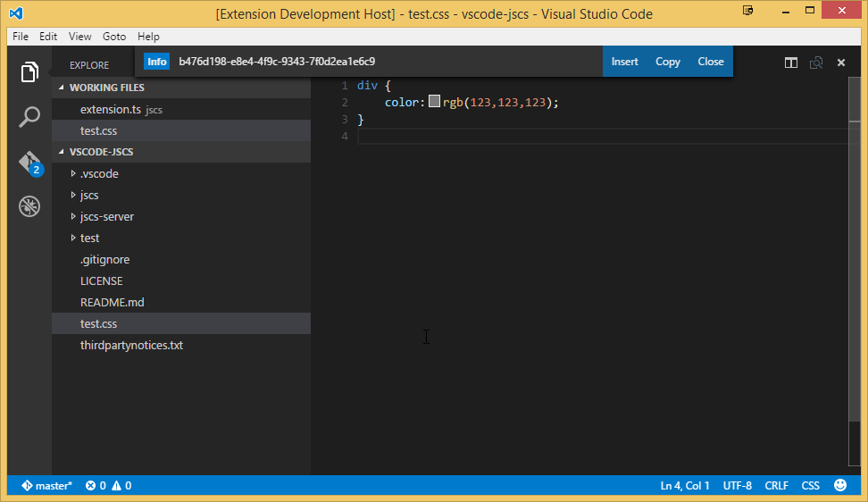
Task: Click the CSS language mode indicator
Action: pyautogui.click(x=811, y=485)
